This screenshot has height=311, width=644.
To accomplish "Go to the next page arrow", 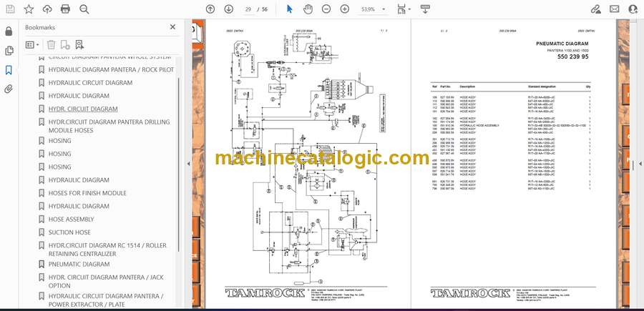I will (229, 9).
